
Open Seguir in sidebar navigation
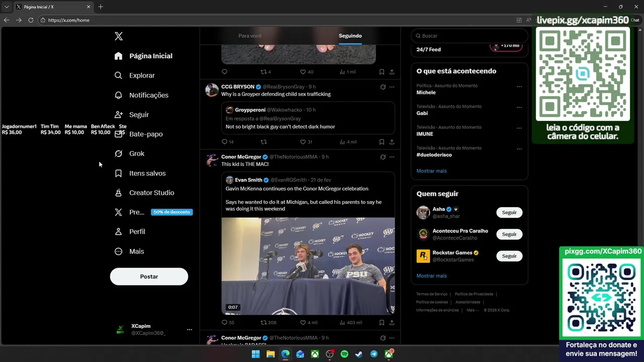(131, 115)
